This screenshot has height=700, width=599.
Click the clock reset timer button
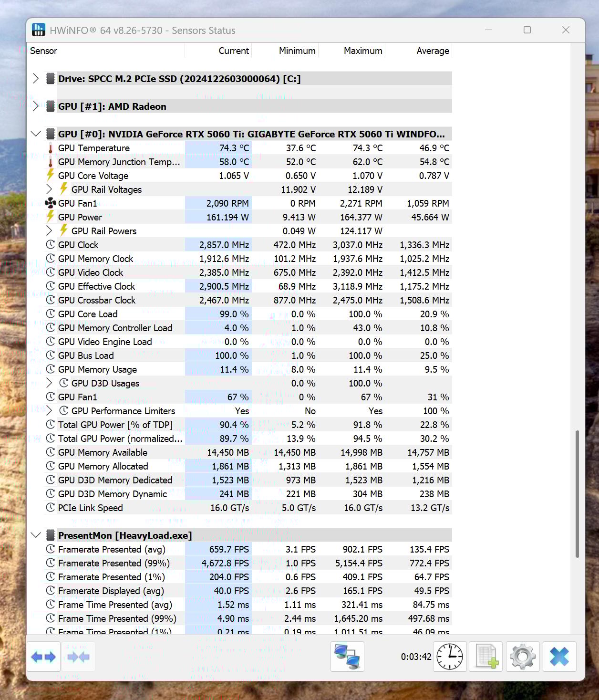pos(449,657)
